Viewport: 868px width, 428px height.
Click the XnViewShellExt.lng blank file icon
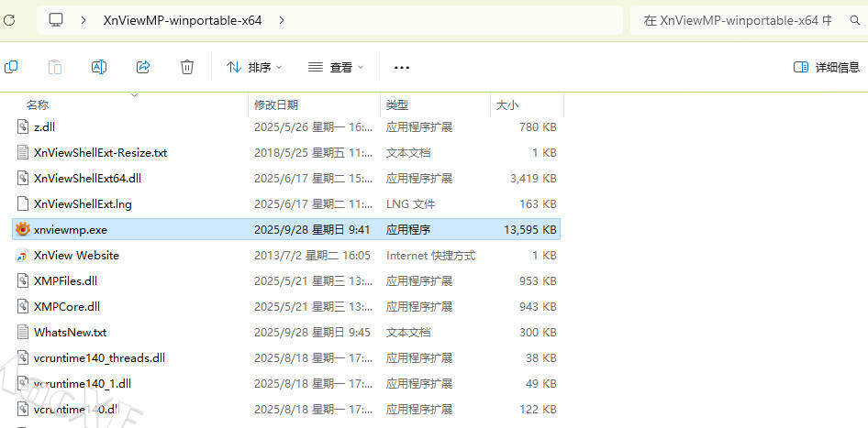[22, 204]
